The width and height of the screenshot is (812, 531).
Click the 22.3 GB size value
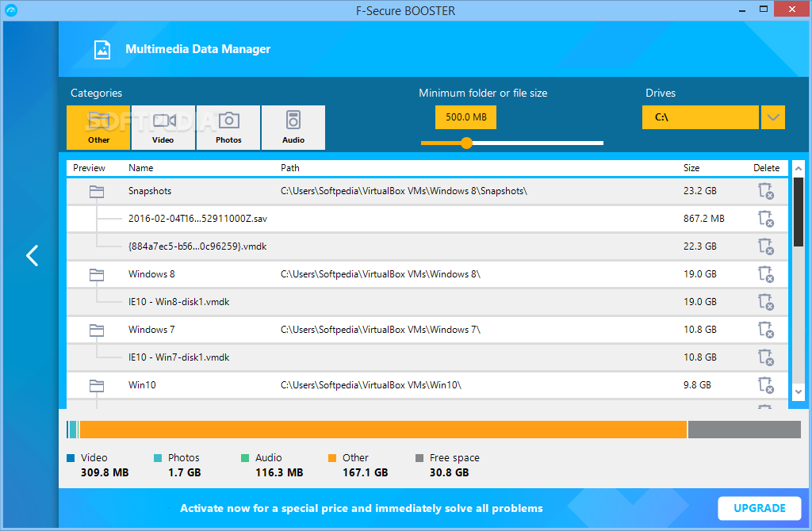click(699, 246)
